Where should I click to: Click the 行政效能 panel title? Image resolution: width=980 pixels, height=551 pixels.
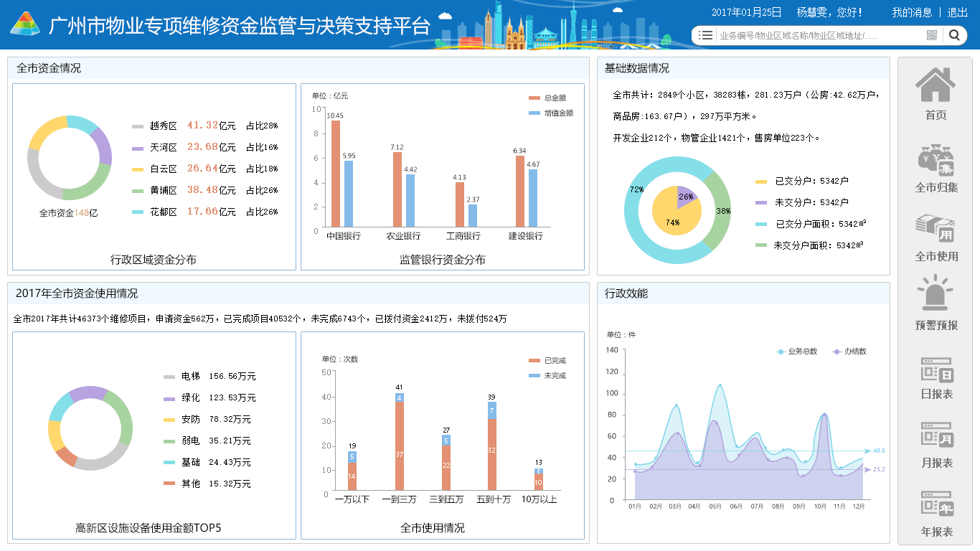[626, 293]
